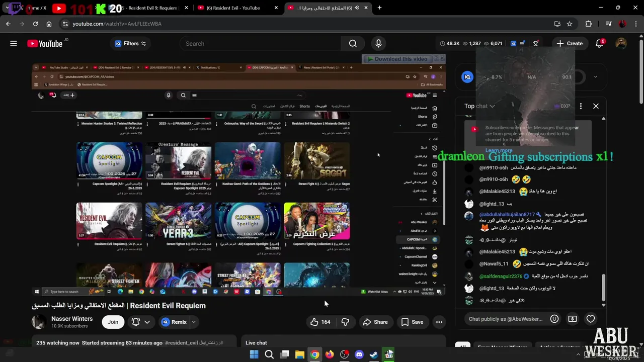Screen dimensions: 644x362
Task: Open Nasser Winters channel name
Action: [x=72, y=319]
